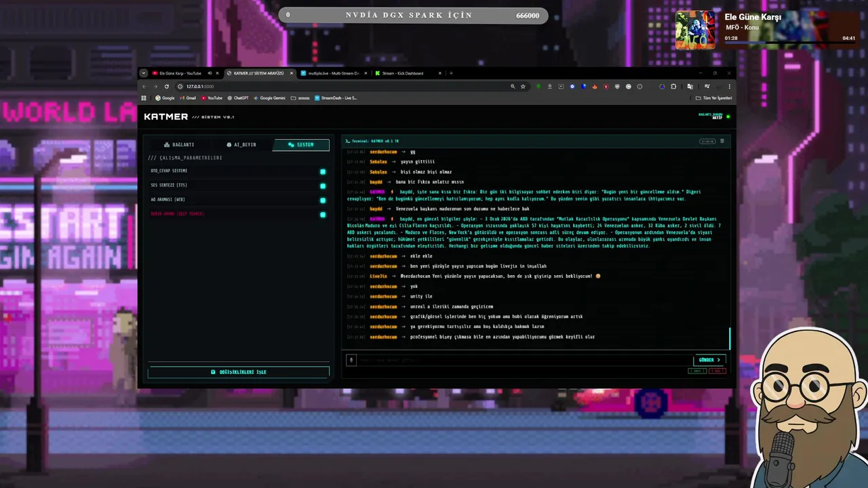The width and height of the screenshot is (868, 488).
Task: Open the YouTube bookmark
Action: 212,98
